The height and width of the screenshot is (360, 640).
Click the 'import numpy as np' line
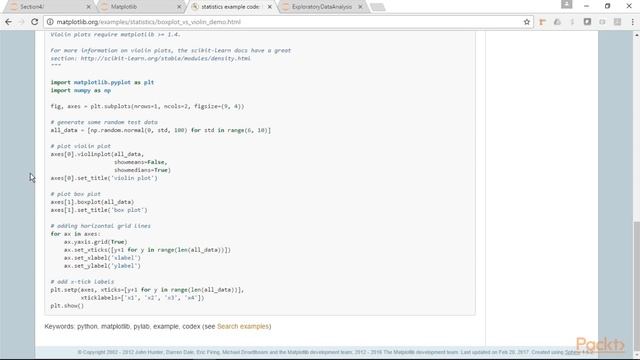pos(80,91)
